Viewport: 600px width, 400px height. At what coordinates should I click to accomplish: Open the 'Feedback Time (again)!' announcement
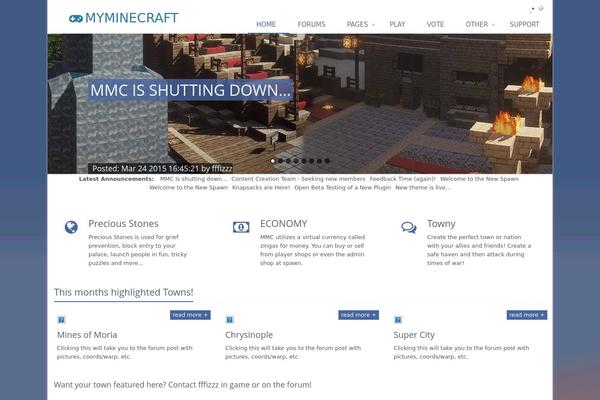pyautogui.click(x=403, y=179)
